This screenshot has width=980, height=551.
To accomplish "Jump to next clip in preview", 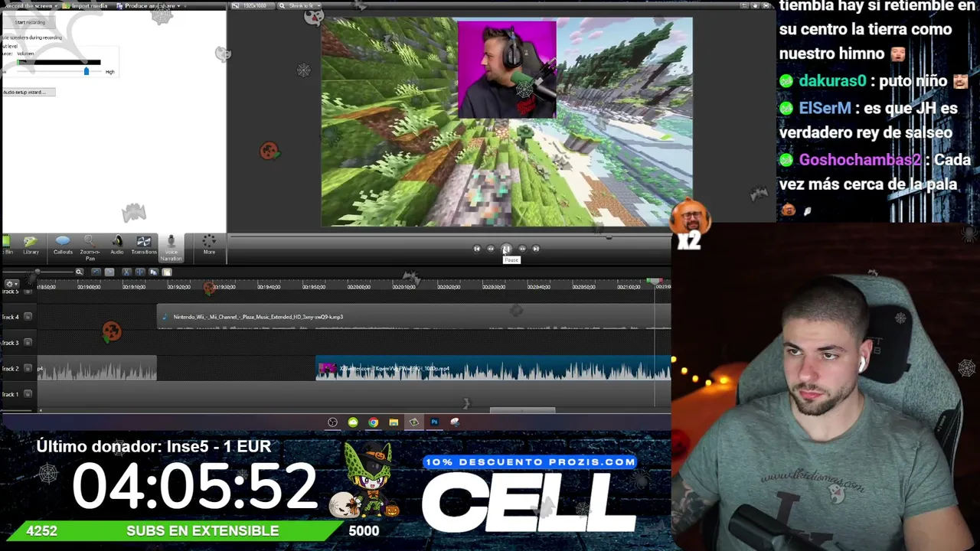I will tap(536, 249).
